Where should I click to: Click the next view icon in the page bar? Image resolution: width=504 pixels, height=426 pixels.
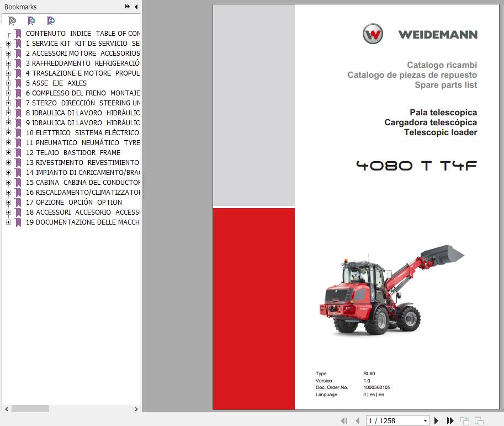coord(479,420)
